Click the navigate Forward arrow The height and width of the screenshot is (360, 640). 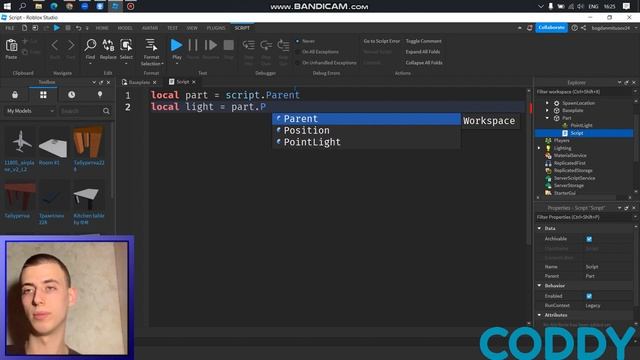[71, 45]
